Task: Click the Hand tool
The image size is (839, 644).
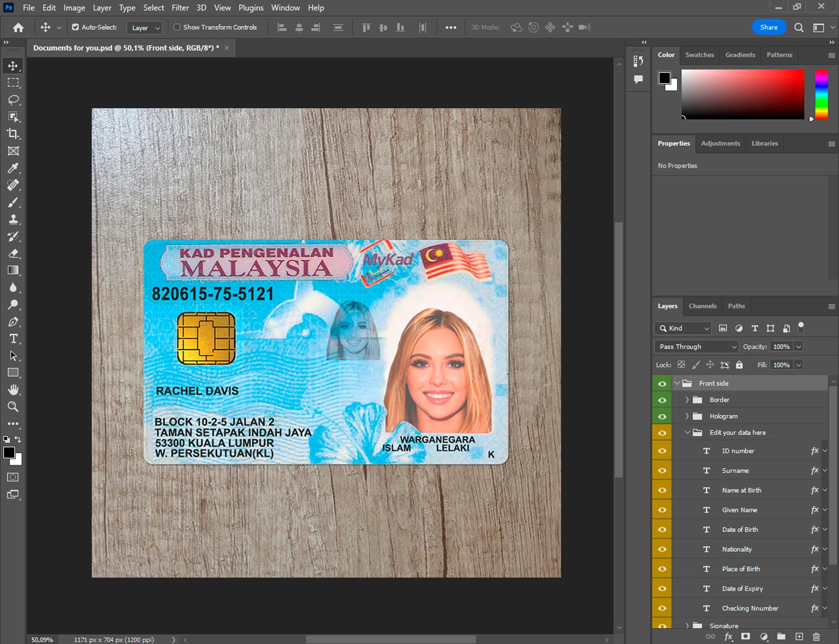Action: tap(13, 389)
